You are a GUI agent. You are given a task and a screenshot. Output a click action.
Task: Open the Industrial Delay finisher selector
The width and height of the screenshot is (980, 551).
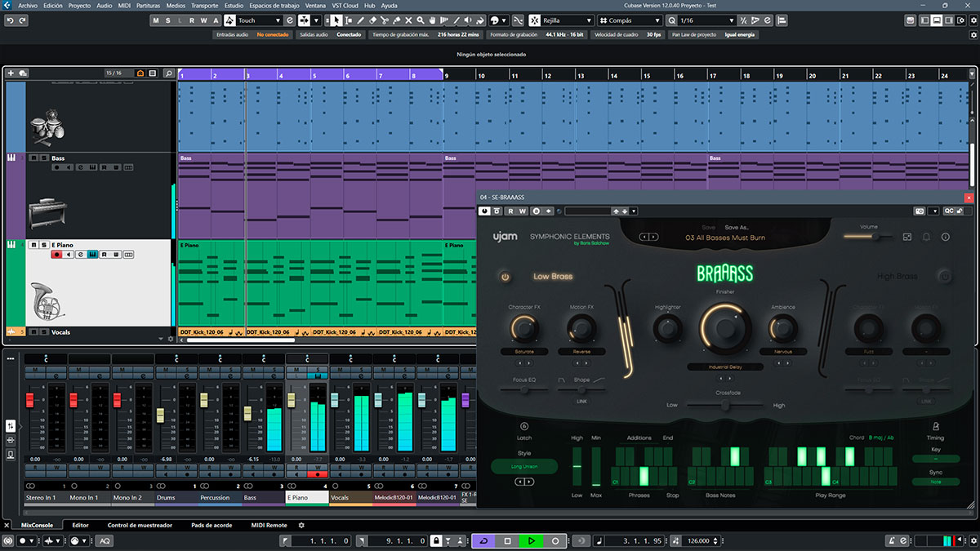coord(725,367)
